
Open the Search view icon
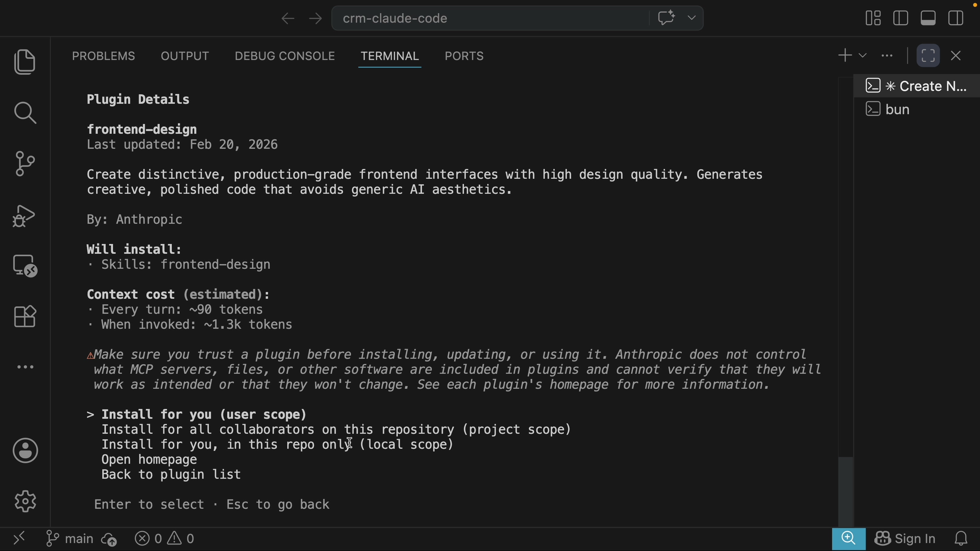25,113
